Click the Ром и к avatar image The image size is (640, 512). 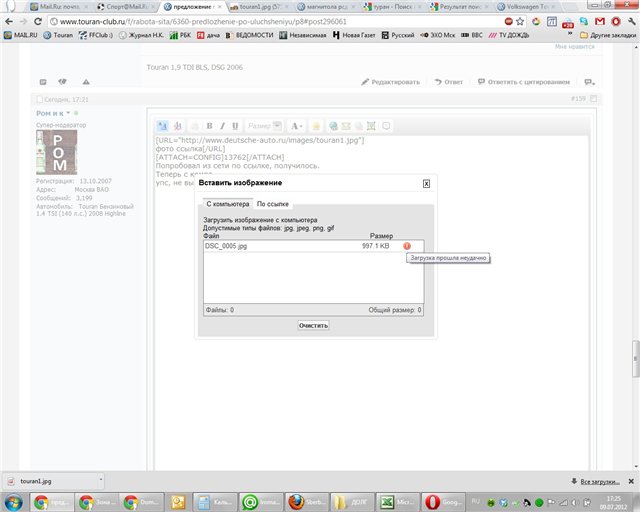coord(56,152)
